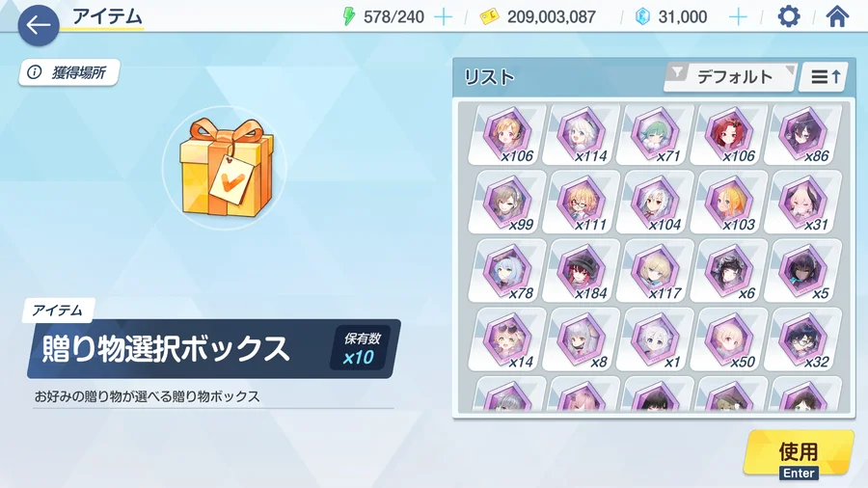Open the settings gear icon
Screen dimensions: 868x488
click(x=788, y=16)
